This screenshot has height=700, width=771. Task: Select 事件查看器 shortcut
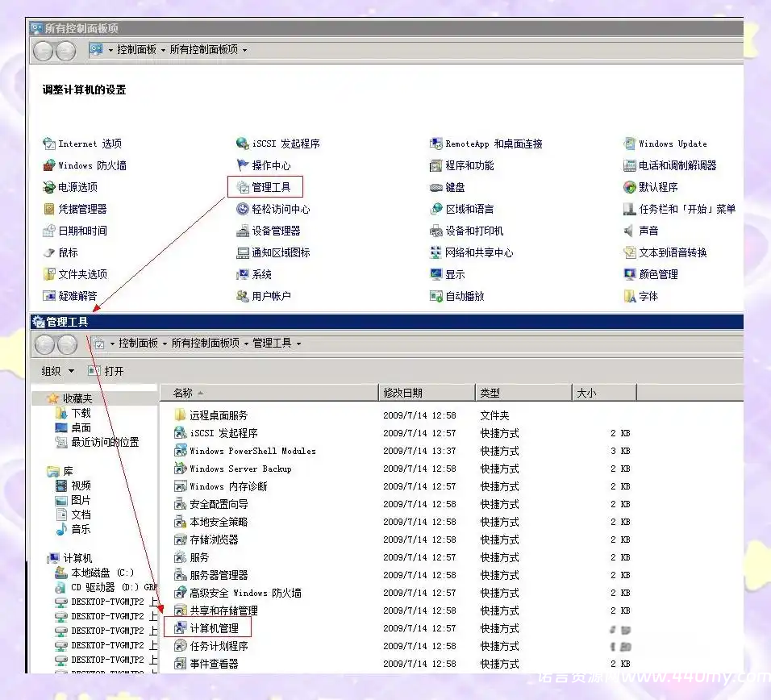pos(214,664)
